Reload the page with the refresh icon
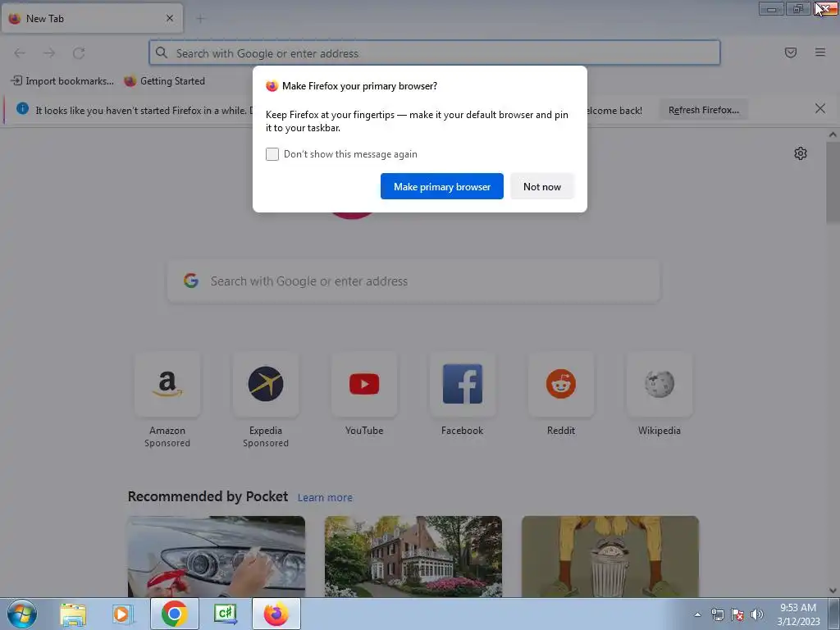Image resolution: width=840 pixels, height=630 pixels. click(x=79, y=53)
